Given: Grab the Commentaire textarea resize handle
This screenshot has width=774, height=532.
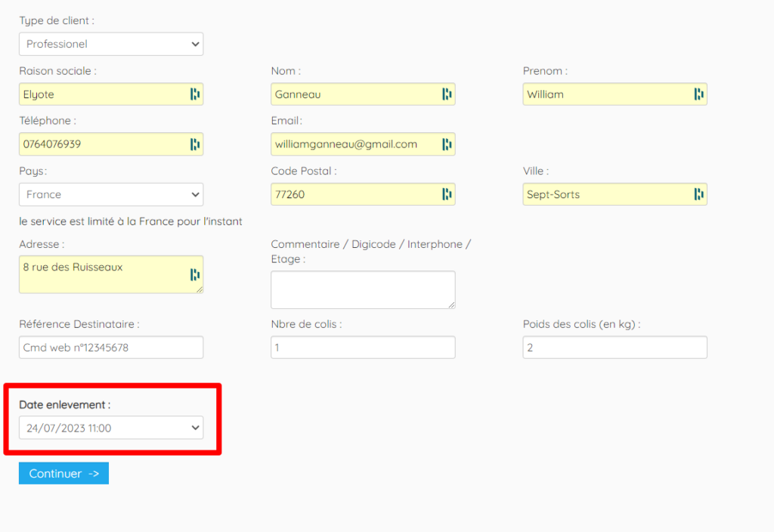Looking at the screenshot, I should point(452,305).
